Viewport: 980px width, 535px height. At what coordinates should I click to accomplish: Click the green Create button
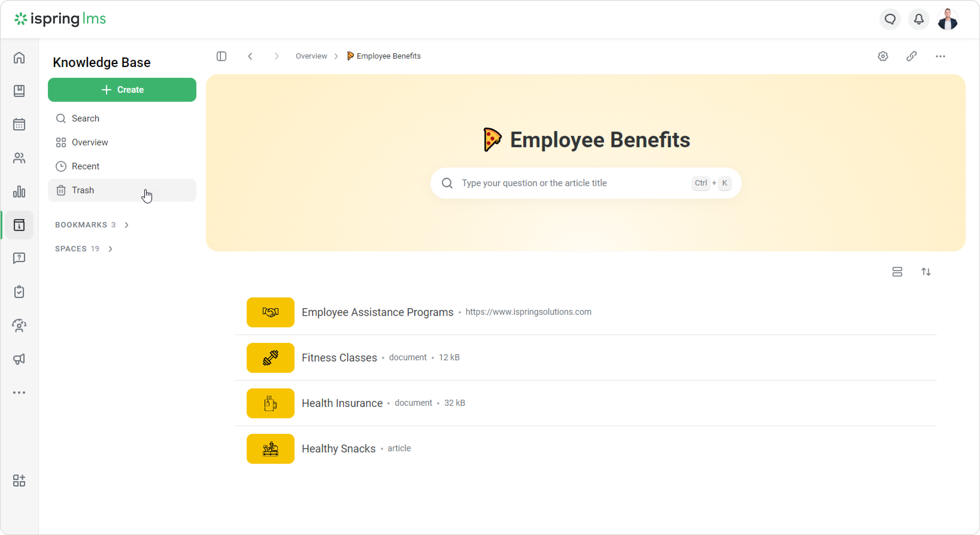pyautogui.click(x=122, y=90)
